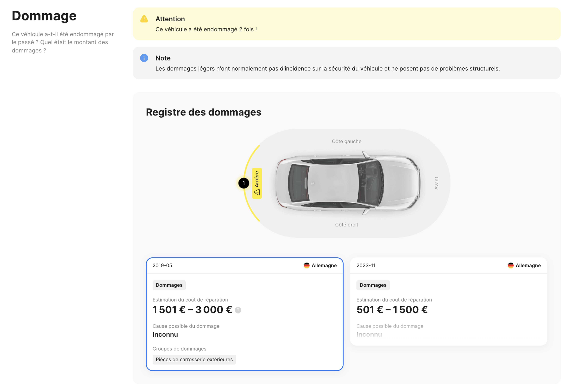Click the yellow warning triangle icon
The width and height of the screenshot is (573, 392).
click(144, 19)
